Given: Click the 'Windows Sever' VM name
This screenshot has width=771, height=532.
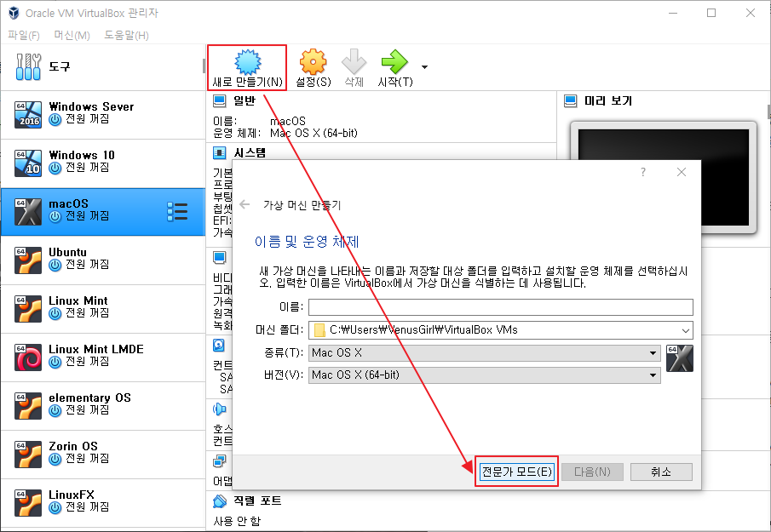Looking at the screenshot, I should [x=91, y=106].
